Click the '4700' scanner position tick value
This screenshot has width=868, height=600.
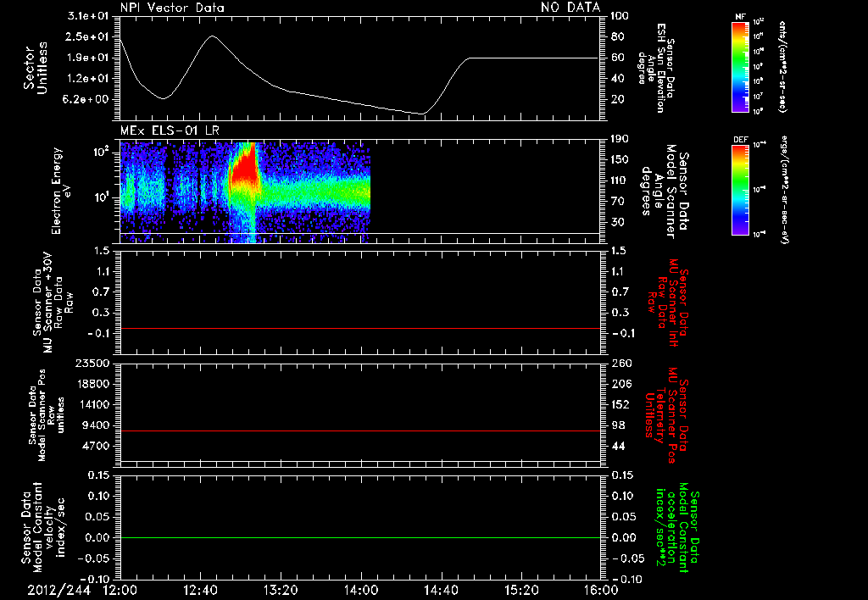click(x=96, y=446)
